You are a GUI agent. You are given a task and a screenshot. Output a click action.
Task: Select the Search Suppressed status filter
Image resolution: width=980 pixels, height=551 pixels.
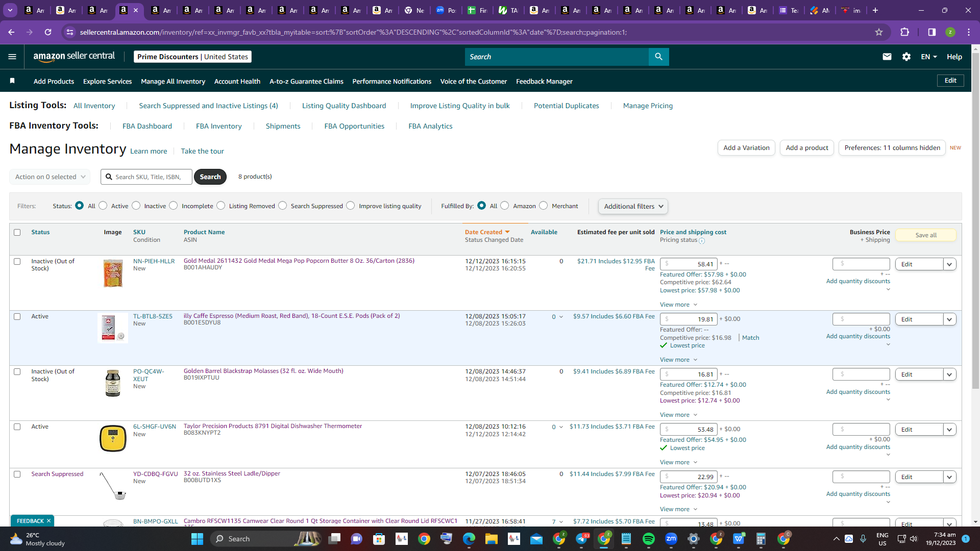coord(282,206)
